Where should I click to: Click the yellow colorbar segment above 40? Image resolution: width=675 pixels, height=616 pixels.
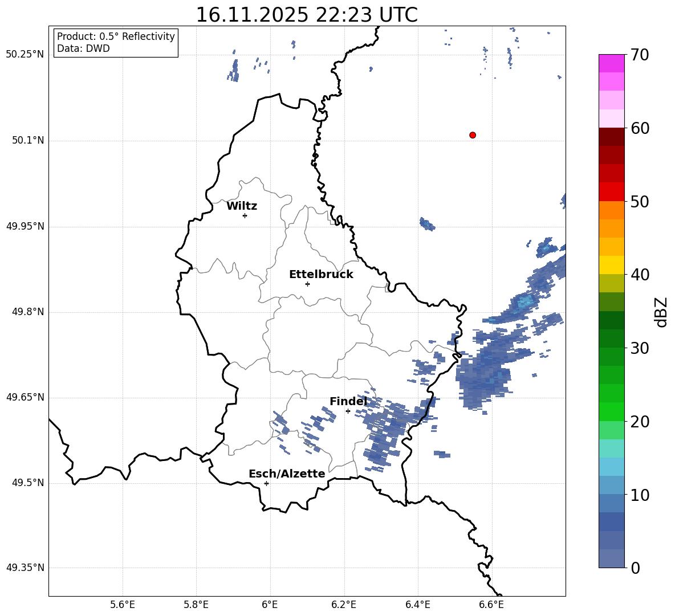click(612, 266)
